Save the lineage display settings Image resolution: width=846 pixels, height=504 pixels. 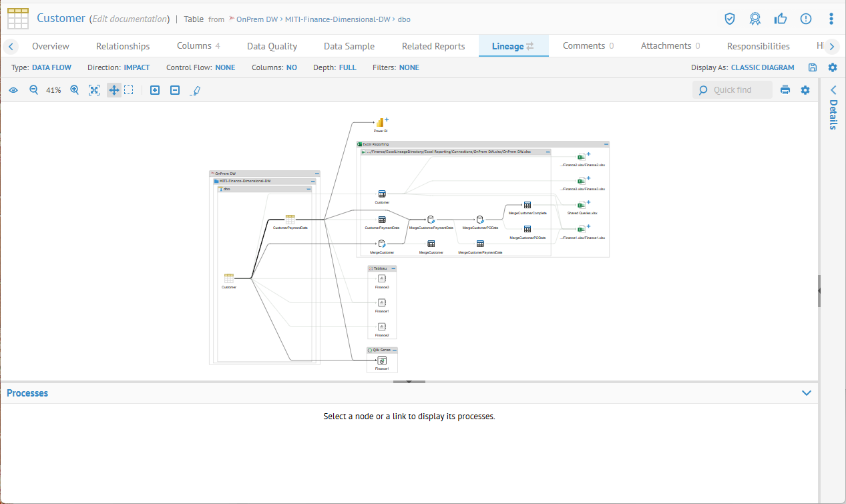point(813,67)
